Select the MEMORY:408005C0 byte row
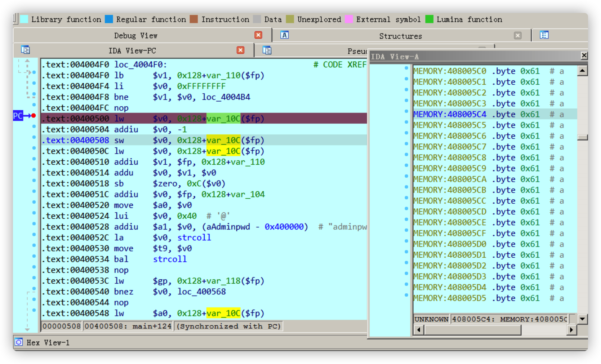The image size is (601, 364). point(495,71)
